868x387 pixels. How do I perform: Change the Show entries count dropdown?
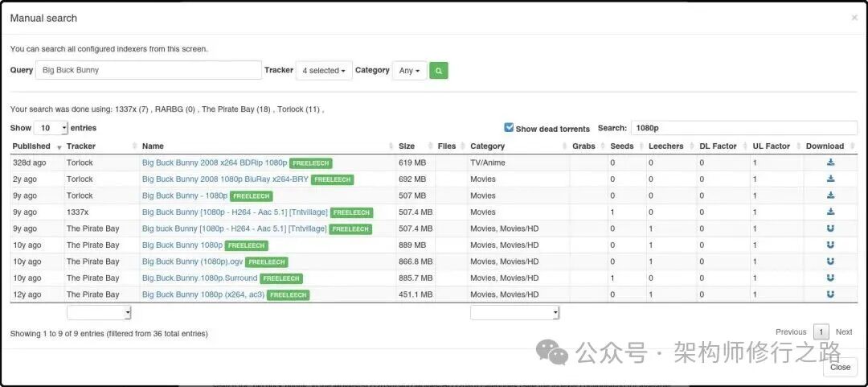[51, 128]
